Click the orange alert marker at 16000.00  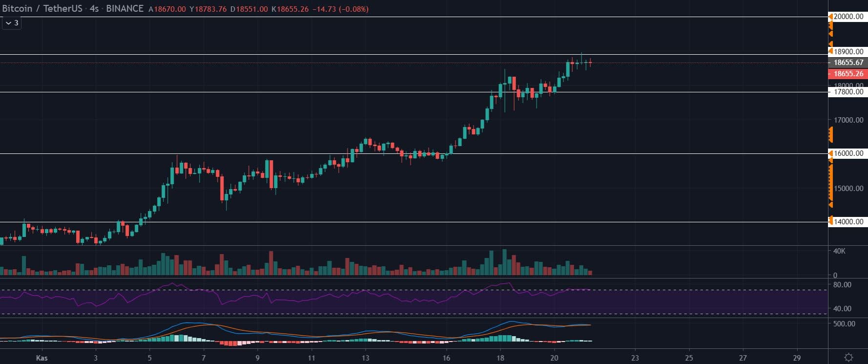coord(830,153)
